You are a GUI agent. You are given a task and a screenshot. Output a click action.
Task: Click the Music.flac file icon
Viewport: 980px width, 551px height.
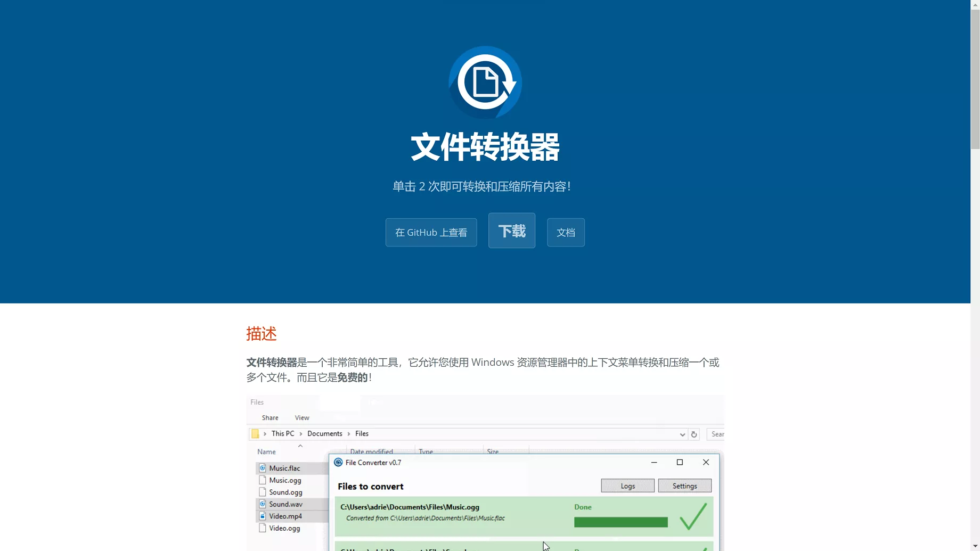262,468
